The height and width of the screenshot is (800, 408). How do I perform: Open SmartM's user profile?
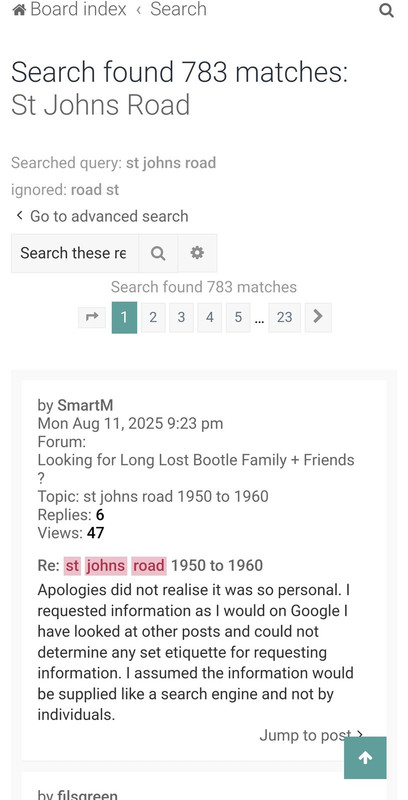[85, 405]
